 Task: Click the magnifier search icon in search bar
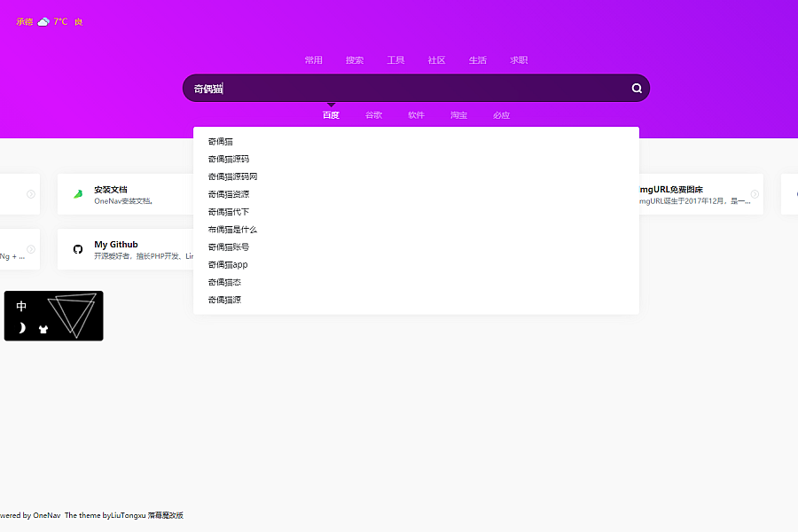tap(637, 88)
